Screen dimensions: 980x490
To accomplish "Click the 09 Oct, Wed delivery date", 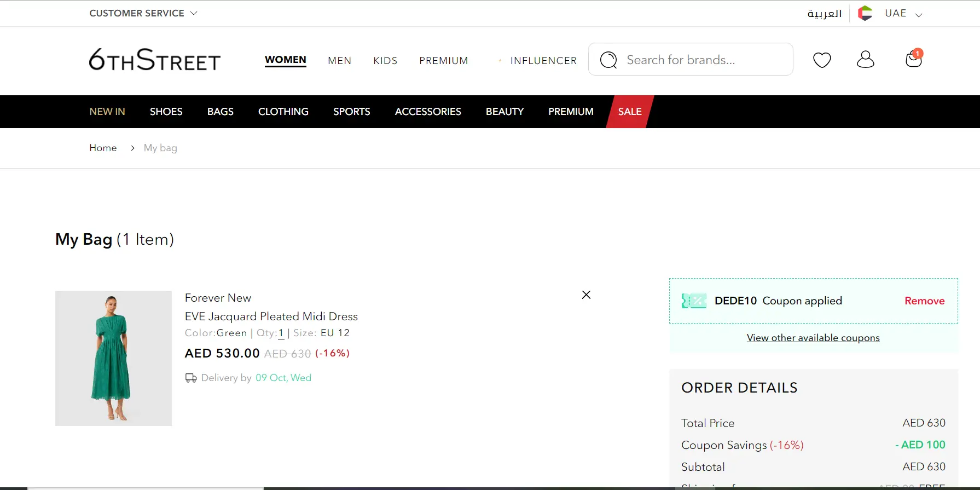I will point(283,378).
